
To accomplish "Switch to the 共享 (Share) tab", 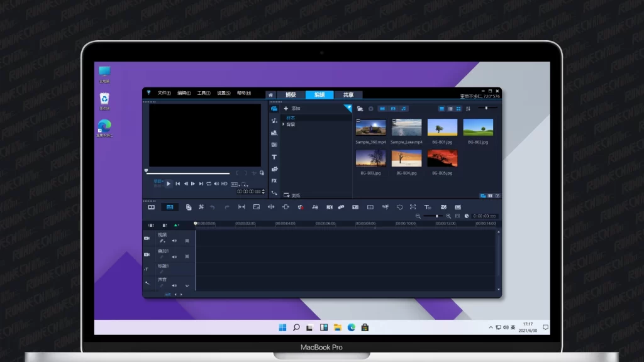I will click(x=348, y=95).
